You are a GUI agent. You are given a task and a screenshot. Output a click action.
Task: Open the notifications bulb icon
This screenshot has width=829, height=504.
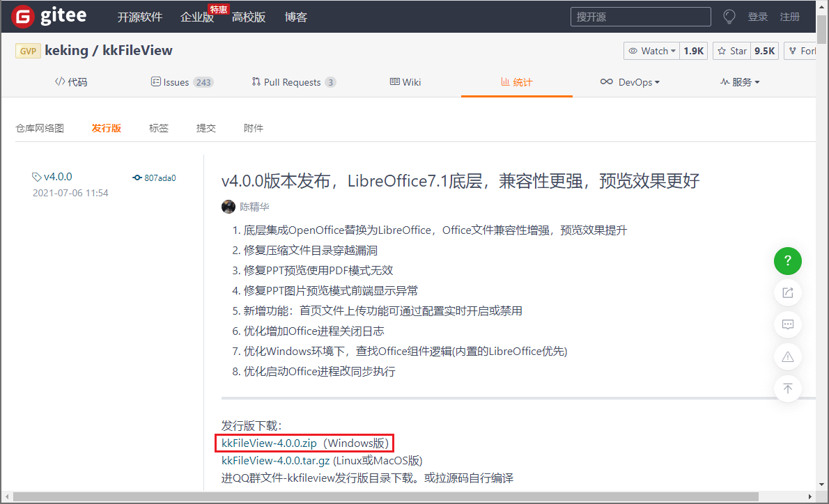pos(729,17)
